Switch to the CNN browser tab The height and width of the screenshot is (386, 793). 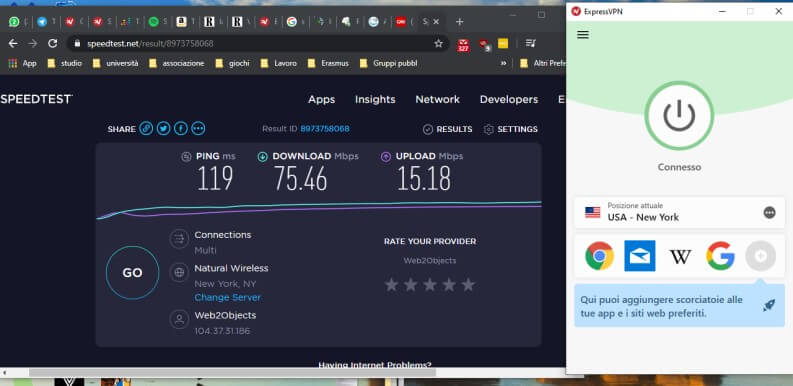pos(401,22)
